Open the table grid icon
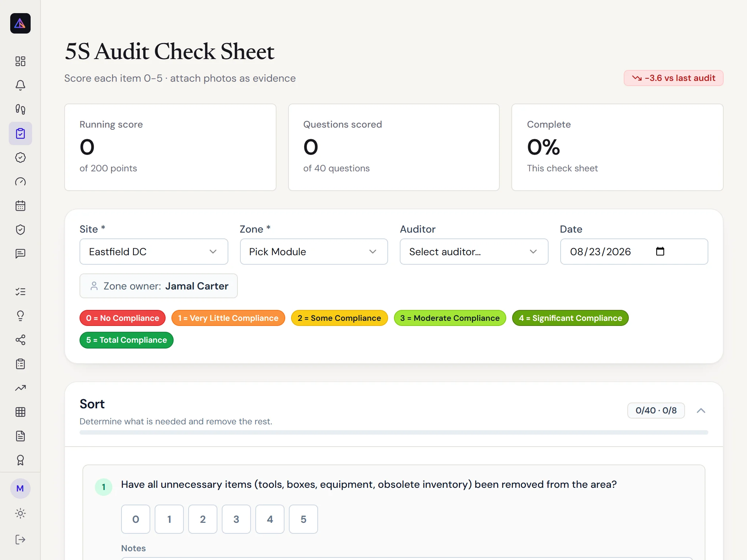 tap(20, 412)
